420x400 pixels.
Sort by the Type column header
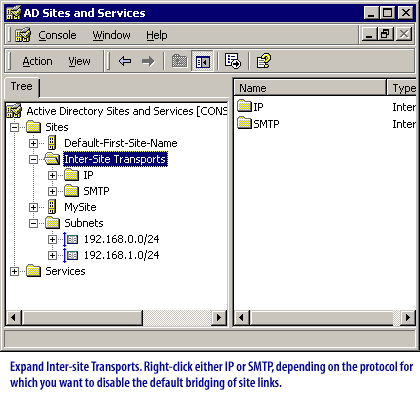point(402,88)
